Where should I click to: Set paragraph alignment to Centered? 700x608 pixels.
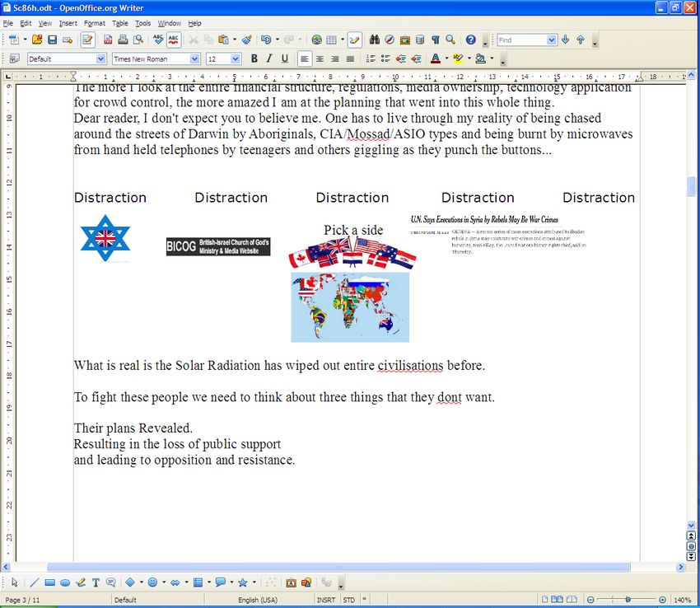[320, 58]
